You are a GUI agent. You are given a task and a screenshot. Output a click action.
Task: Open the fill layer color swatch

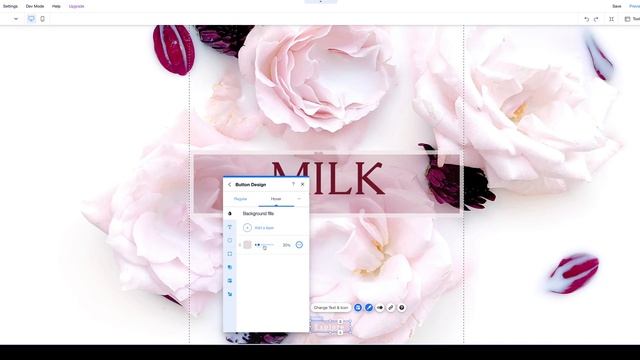pyautogui.click(x=247, y=245)
